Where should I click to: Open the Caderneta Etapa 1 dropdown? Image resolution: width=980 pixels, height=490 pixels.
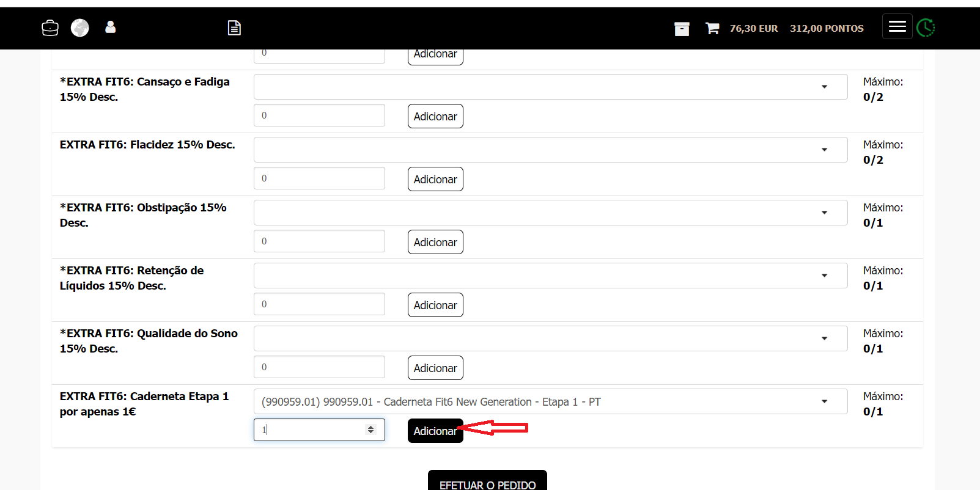coord(550,401)
